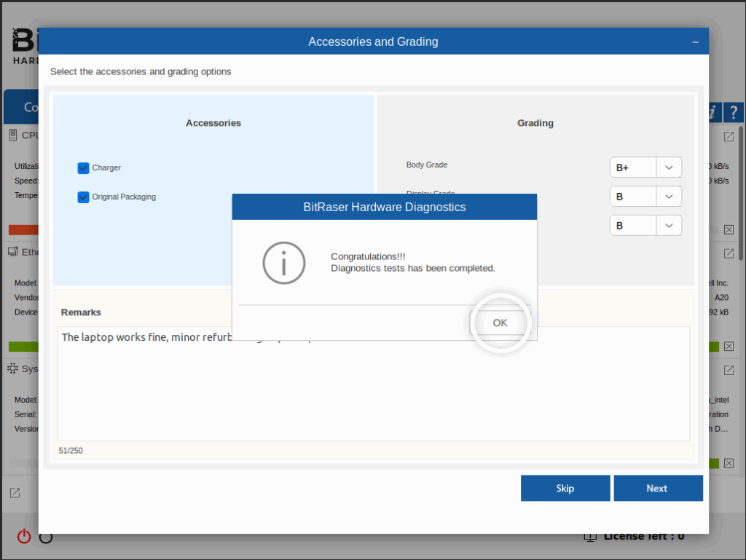The image size is (746, 560).
Task: Click the restart icon beside the power icon
Action: [x=46, y=537]
